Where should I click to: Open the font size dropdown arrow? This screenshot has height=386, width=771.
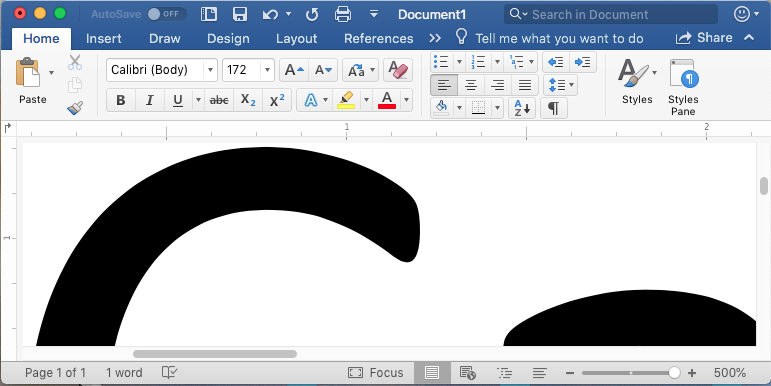(267, 70)
